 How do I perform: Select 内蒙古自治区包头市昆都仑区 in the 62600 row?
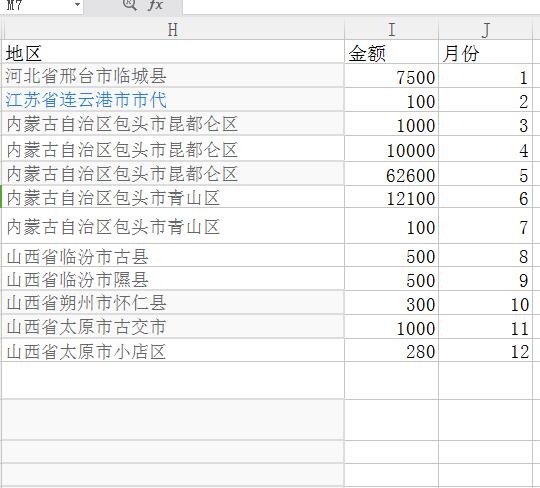tap(173, 174)
